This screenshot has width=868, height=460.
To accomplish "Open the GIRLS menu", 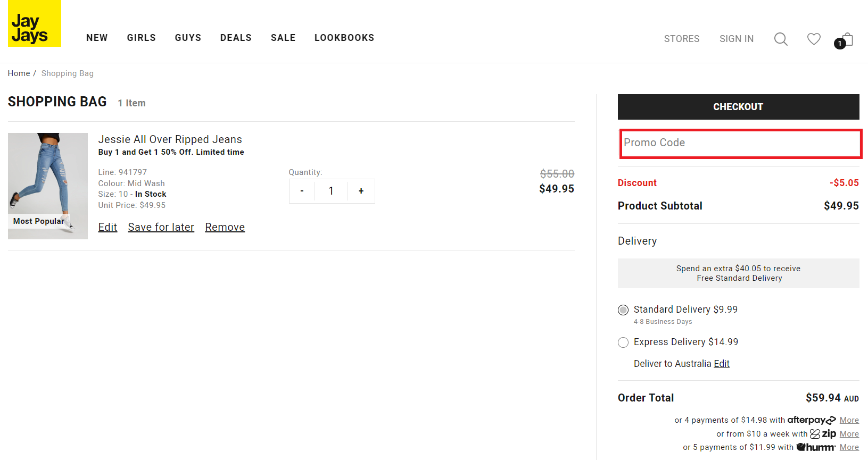I will 141,38.
